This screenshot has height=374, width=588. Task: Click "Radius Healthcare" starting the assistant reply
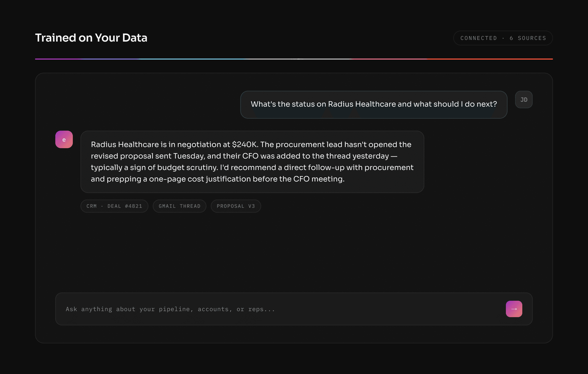click(125, 144)
